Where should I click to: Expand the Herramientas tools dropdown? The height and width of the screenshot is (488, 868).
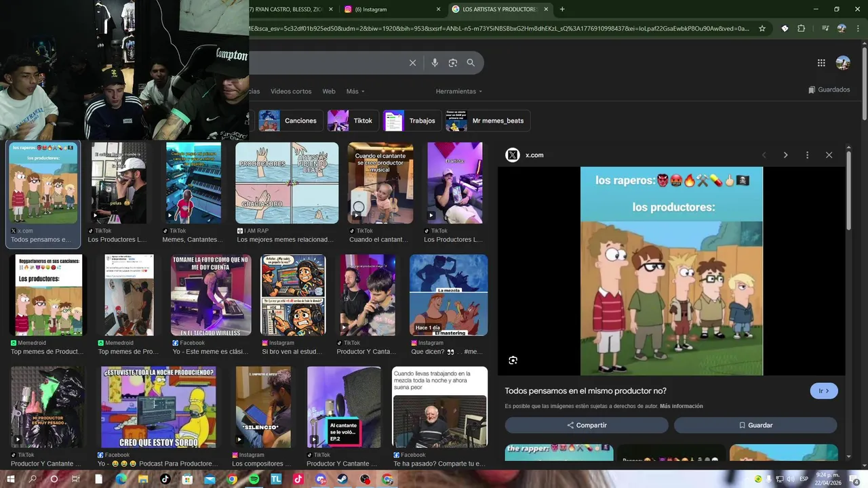[459, 91]
